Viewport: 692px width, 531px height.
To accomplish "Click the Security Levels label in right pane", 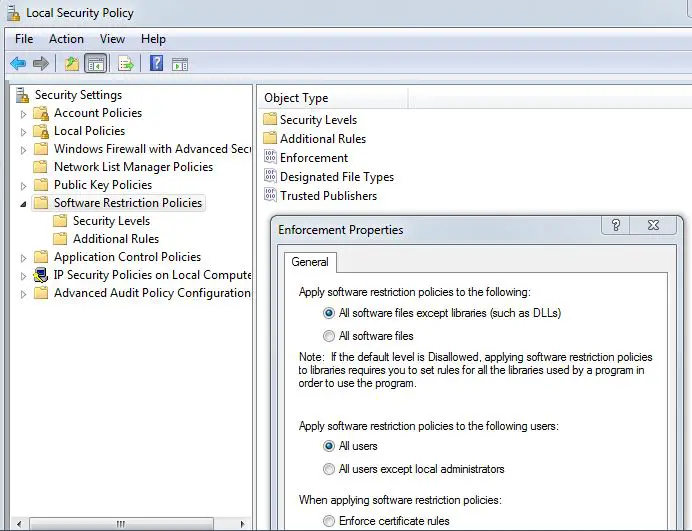I will pyautogui.click(x=318, y=120).
